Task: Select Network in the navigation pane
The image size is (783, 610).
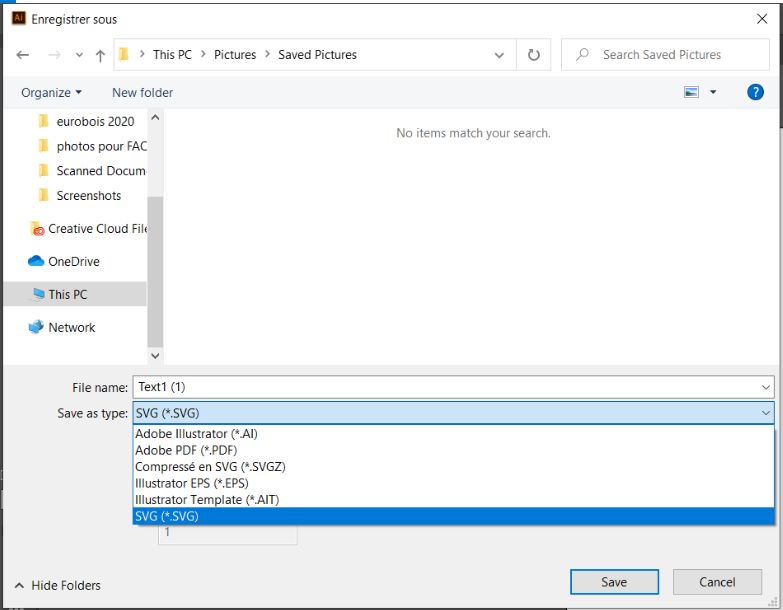Action: pos(71,327)
